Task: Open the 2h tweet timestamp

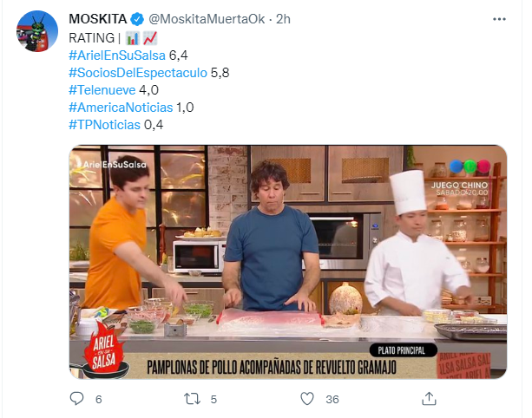Action: (x=283, y=19)
